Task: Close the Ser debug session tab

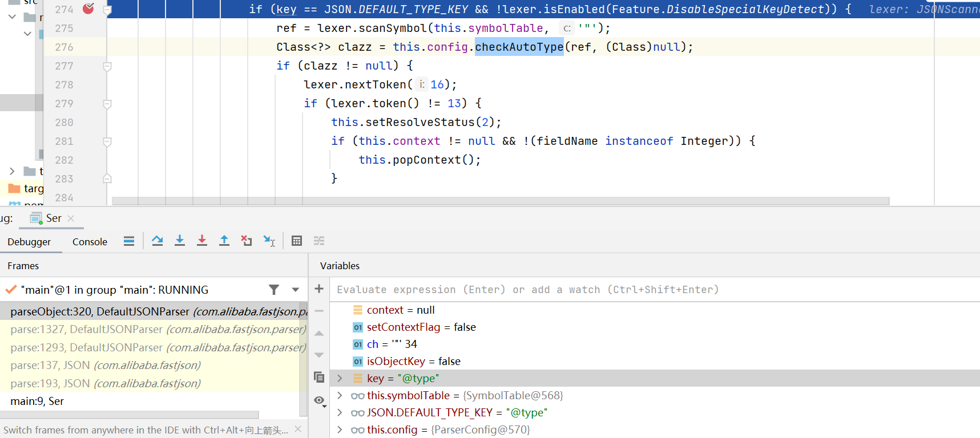Action: (71, 218)
